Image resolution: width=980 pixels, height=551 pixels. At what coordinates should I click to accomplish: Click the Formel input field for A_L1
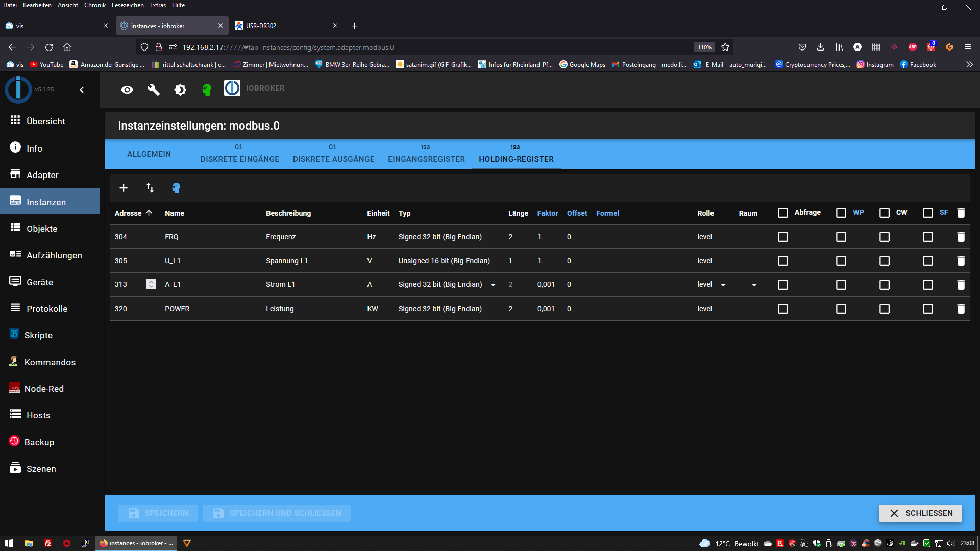tap(642, 285)
